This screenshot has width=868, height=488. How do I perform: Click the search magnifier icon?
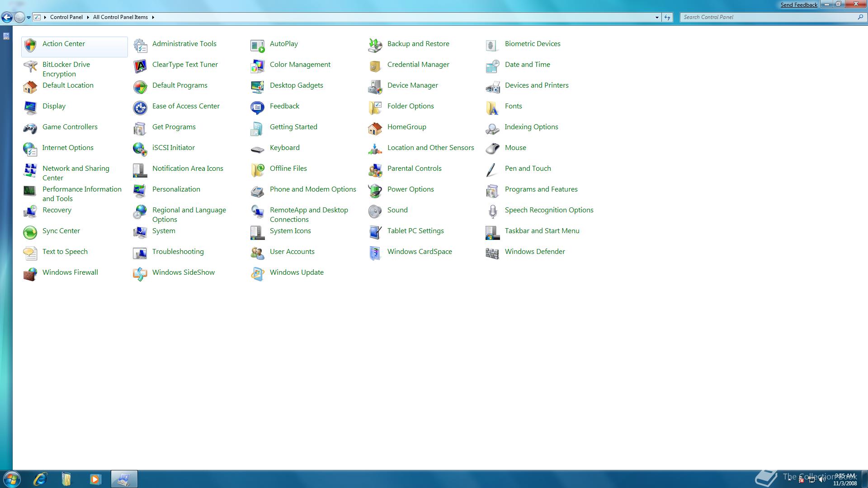click(860, 17)
